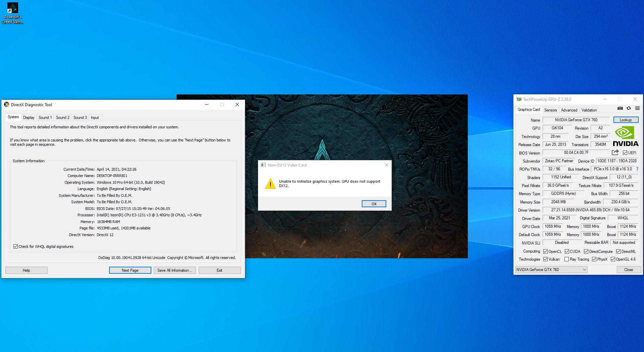The image size is (644, 352).
Task: Open GPU-Z hamburger menu icon
Action: [x=637, y=108]
